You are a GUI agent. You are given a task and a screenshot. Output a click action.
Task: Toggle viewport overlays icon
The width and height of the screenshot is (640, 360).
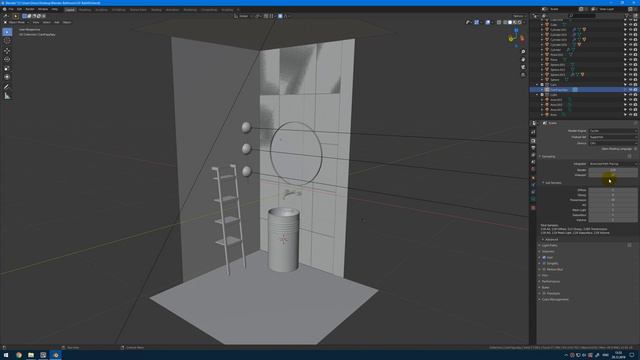pyautogui.click(x=488, y=22)
